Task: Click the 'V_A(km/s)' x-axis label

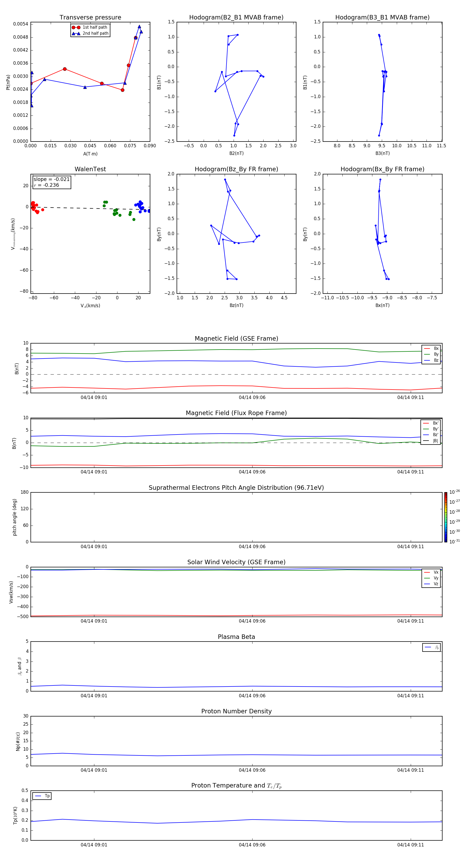Action: [90, 306]
